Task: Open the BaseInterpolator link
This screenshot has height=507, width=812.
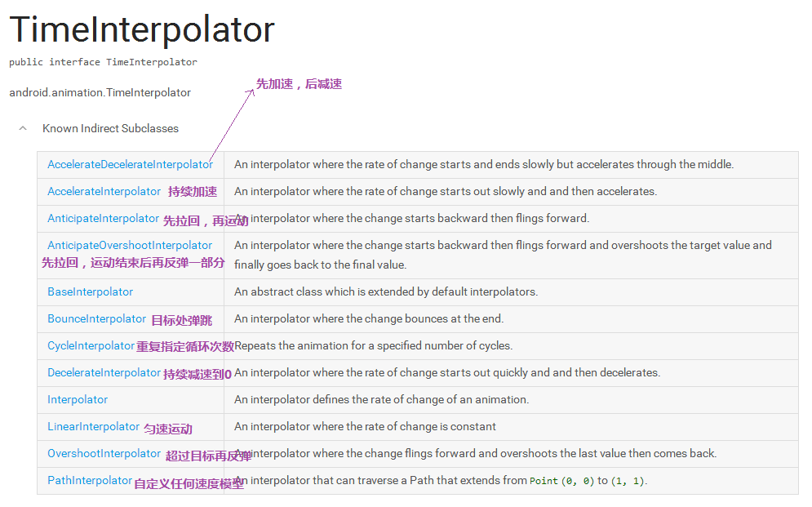Action: [x=89, y=291]
